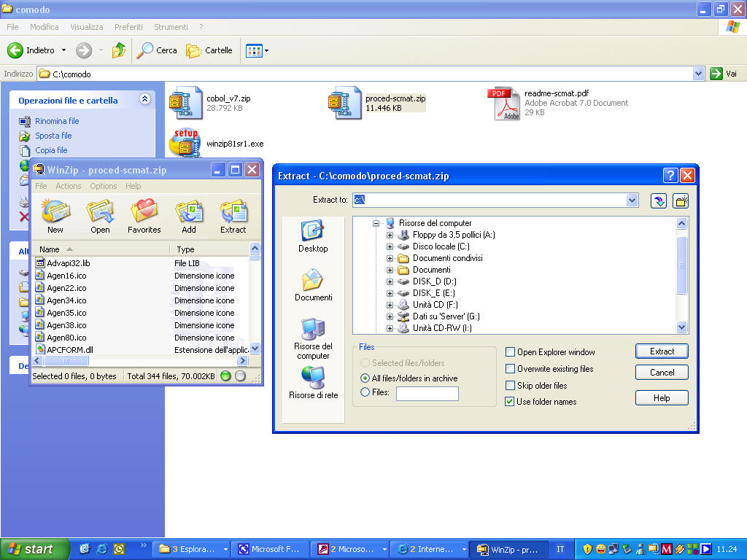747x560 pixels.
Task: Click the Cancel button in Extract dialog
Action: pos(662,373)
